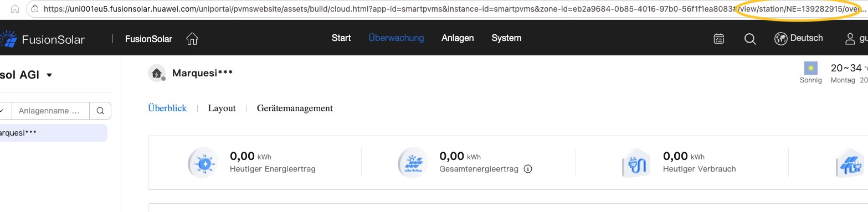Click the search magnifier in top bar
This screenshot has height=212, width=868.
click(x=750, y=39)
